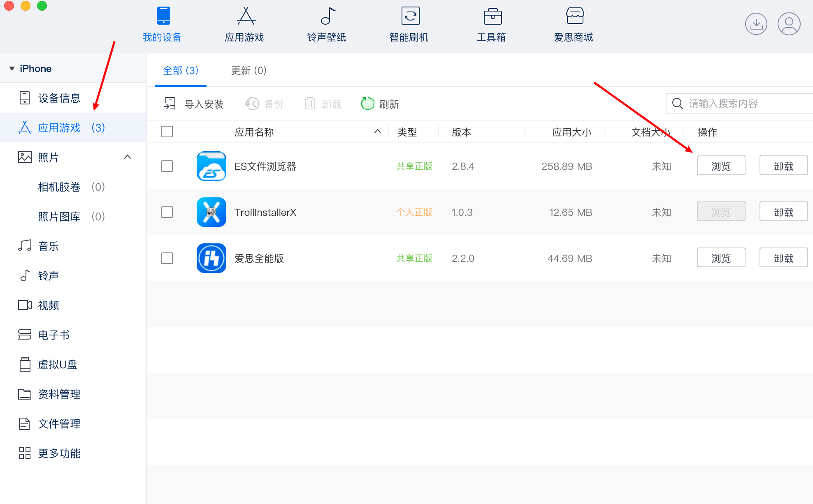Click the 12.65 MB size value
The image size is (813, 504).
[571, 212]
